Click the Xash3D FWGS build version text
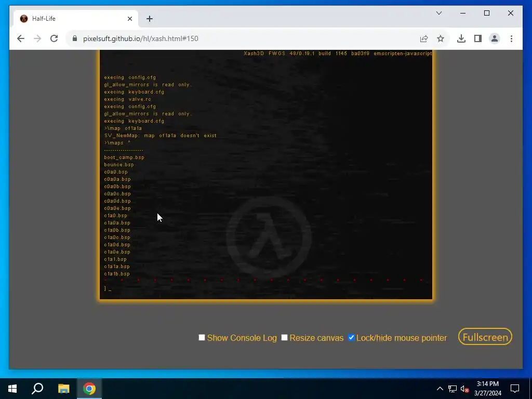 pos(338,54)
